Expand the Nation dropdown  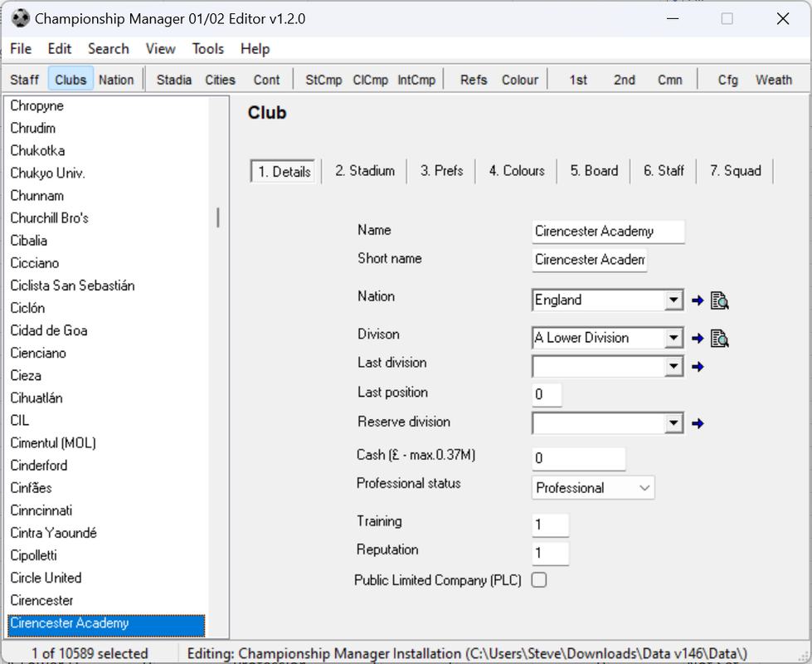[673, 300]
